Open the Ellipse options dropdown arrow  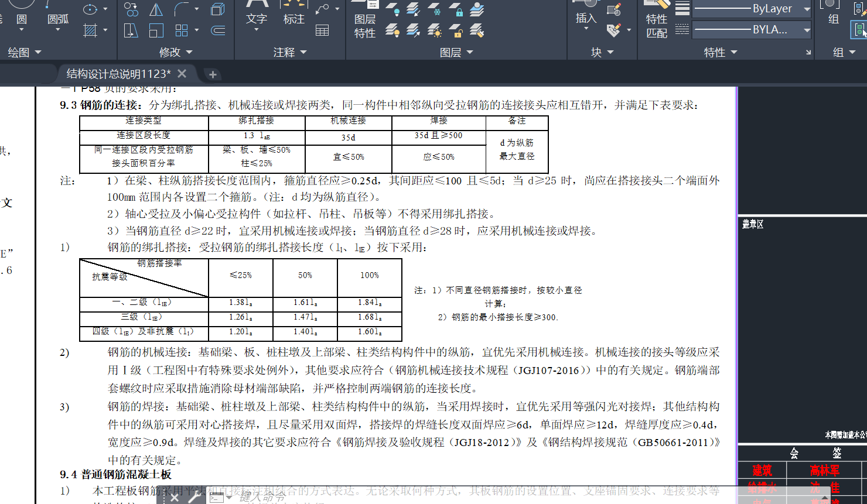pos(105,9)
